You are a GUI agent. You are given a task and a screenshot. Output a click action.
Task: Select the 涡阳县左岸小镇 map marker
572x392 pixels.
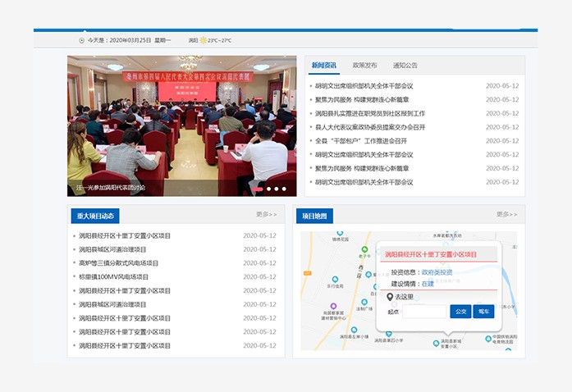(x=354, y=330)
